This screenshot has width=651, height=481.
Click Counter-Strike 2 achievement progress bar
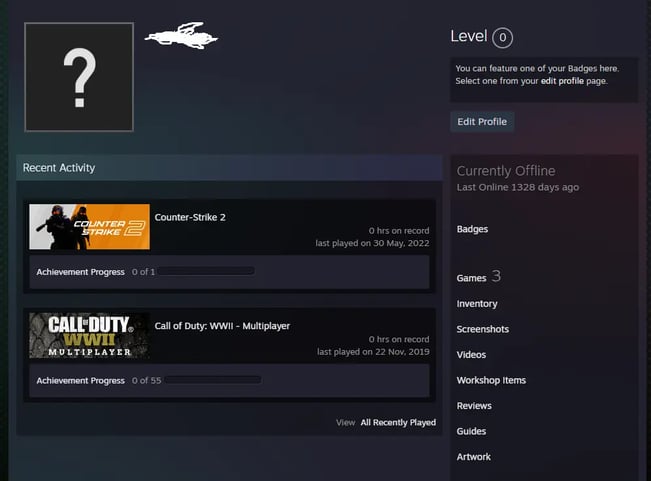[x=206, y=271]
